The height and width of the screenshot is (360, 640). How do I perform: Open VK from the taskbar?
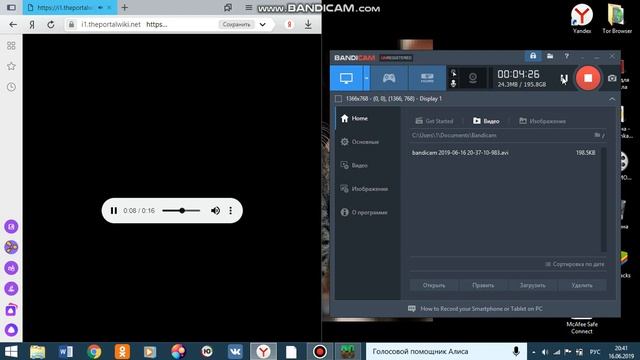[x=235, y=351]
